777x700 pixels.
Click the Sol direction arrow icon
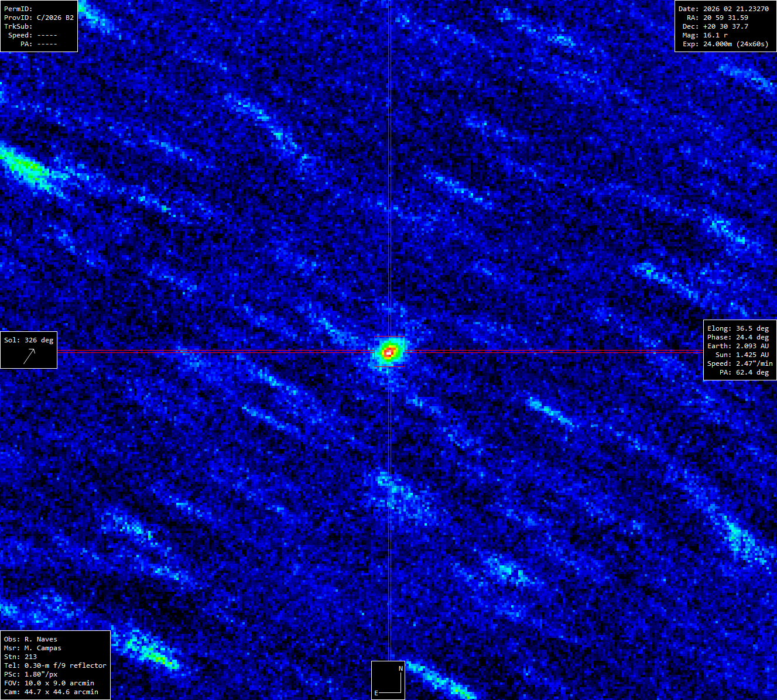click(29, 356)
